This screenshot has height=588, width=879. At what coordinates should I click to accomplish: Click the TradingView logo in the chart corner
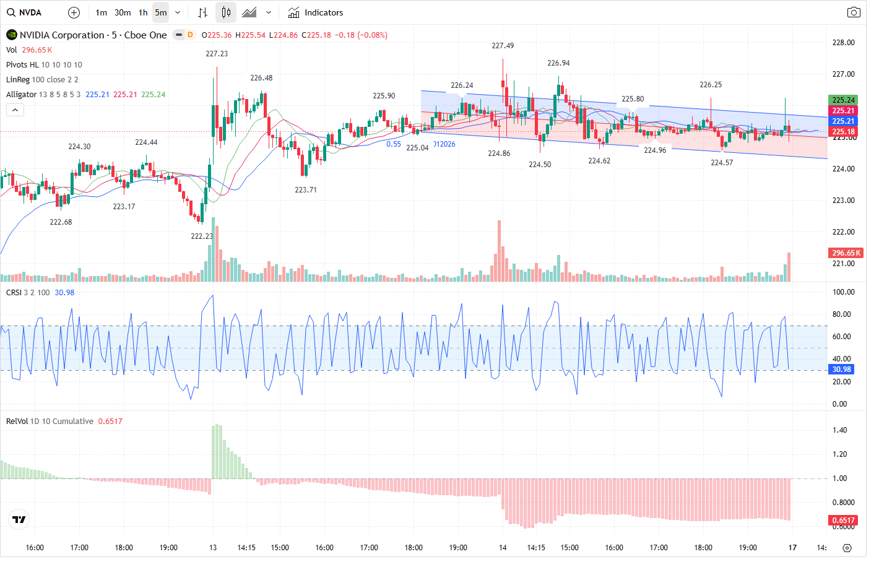[19, 519]
